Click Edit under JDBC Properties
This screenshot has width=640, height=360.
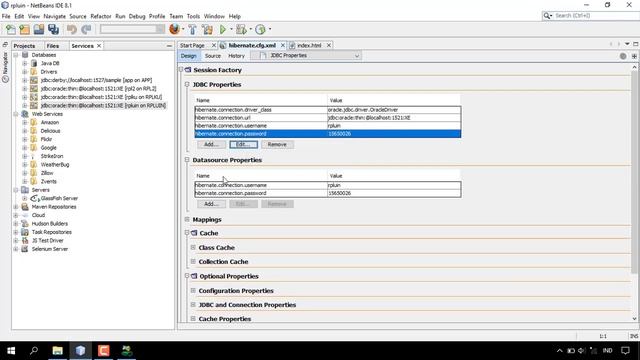point(243,144)
